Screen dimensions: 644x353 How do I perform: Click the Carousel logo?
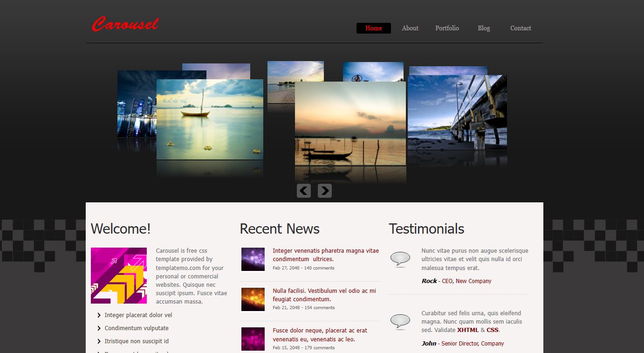tap(125, 24)
